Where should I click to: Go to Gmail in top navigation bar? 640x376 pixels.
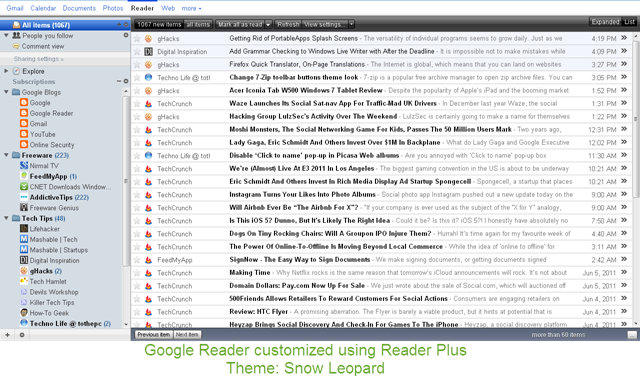point(15,8)
